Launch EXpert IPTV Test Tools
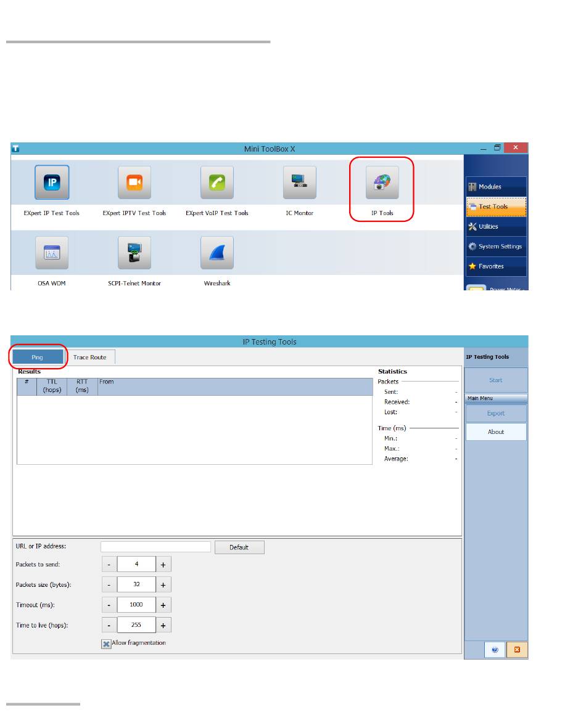 [134, 182]
